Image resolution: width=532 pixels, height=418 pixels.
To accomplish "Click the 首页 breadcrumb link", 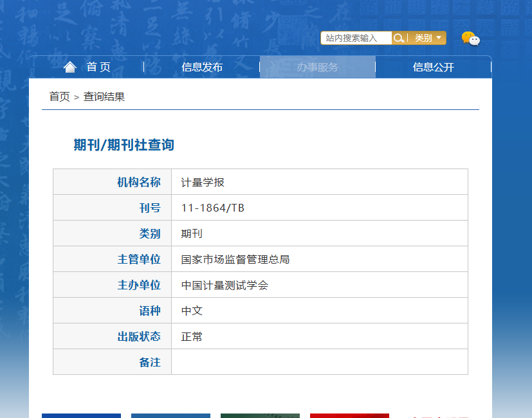I will (x=59, y=96).
